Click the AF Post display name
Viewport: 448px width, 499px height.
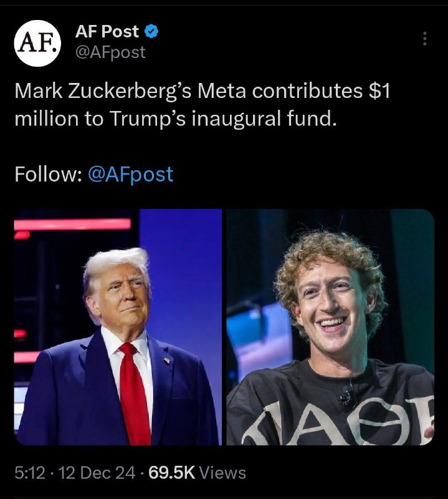(x=107, y=31)
